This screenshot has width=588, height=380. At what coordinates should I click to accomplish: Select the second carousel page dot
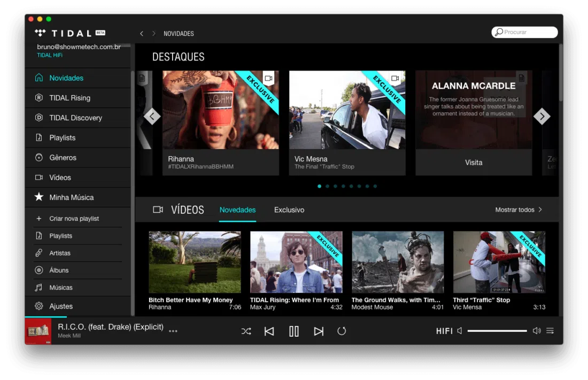point(327,186)
